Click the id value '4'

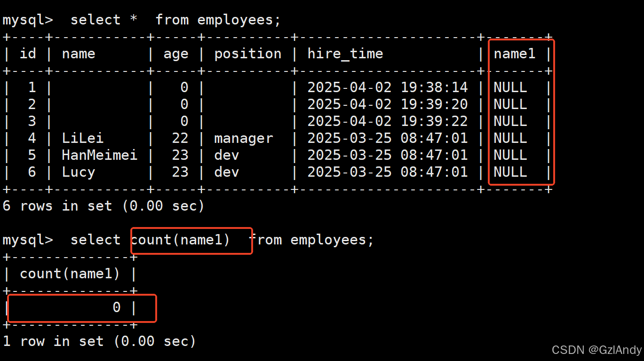coord(32,138)
